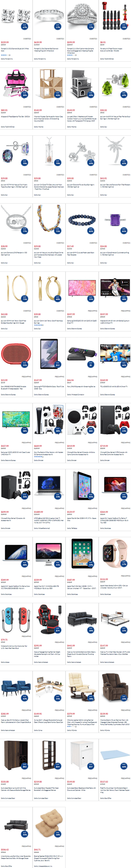Open the Sony red Bluetooth speaker image
The image size is (131, 868).
tap(16, 356)
